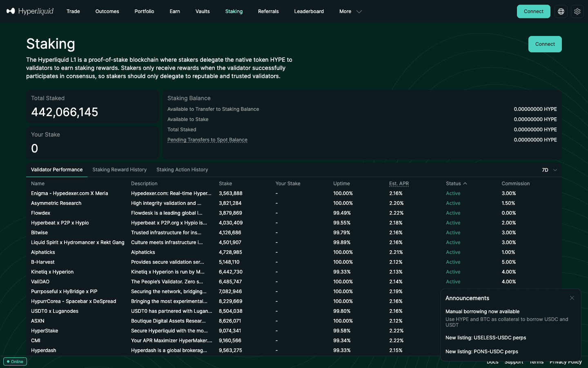
Task: Switch to Validator Performance tab
Action: tap(57, 170)
